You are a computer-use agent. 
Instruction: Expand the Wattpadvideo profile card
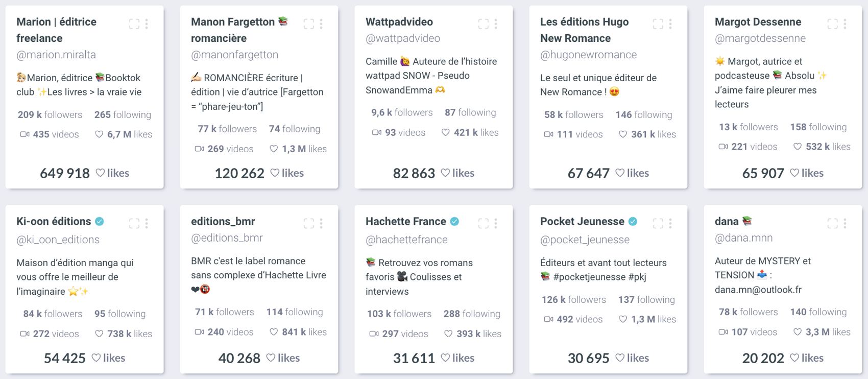click(x=483, y=23)
